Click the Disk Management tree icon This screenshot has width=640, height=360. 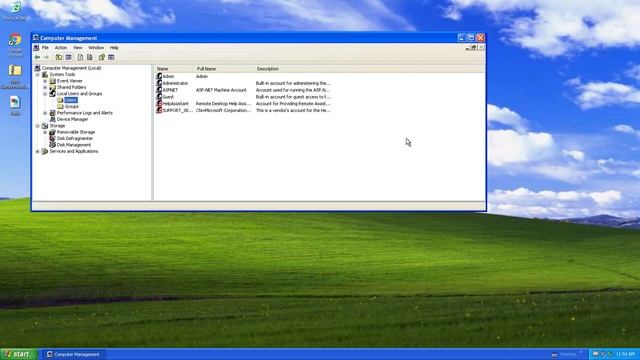tap(52, 144)
